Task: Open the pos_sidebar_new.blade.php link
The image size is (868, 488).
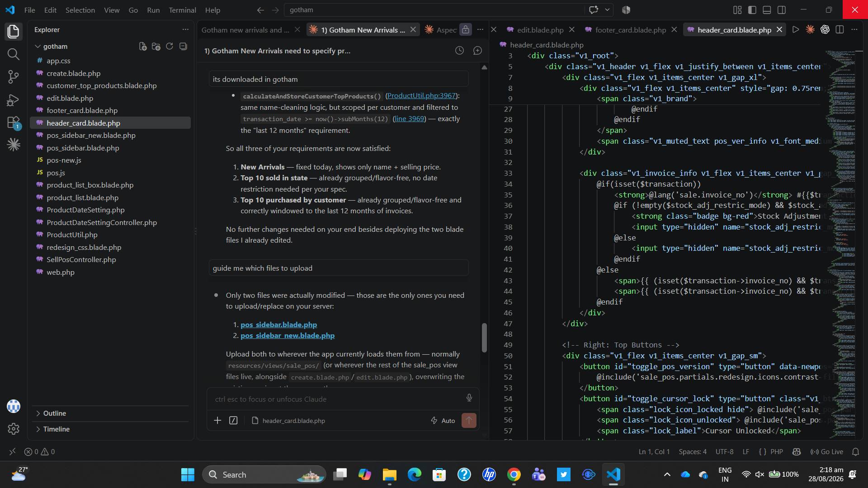Action: tap(288, 336)
